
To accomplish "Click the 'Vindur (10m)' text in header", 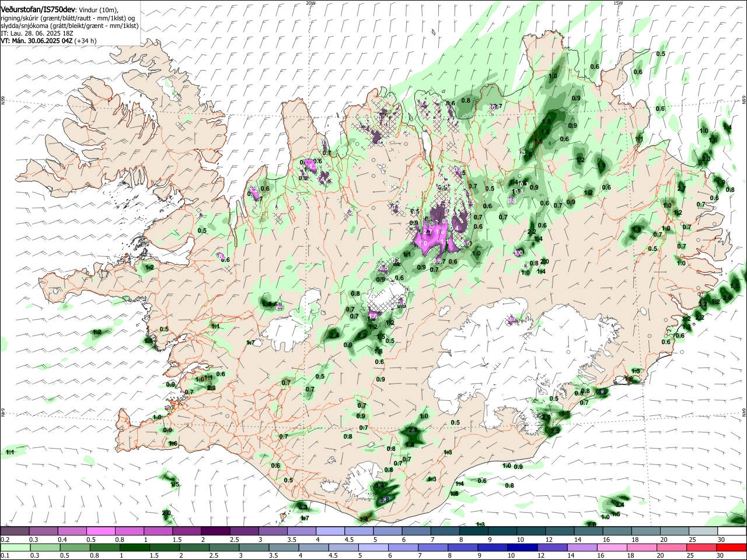I will tap(98, 10).
